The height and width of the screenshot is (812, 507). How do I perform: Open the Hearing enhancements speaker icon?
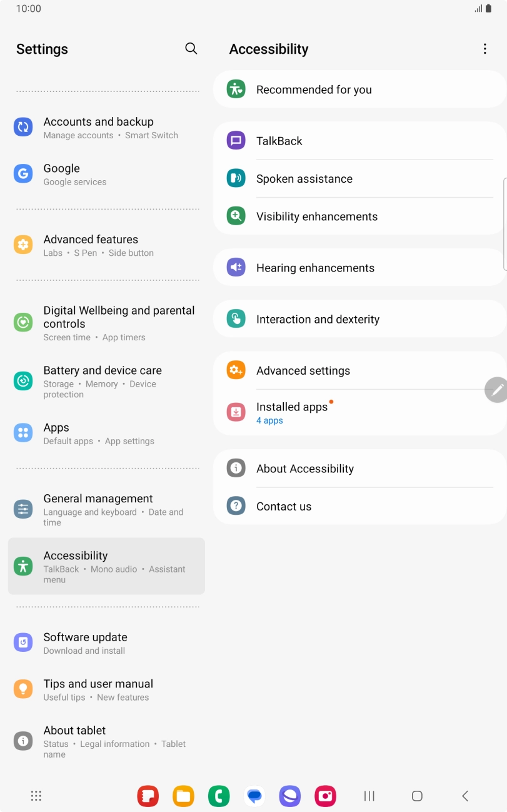pos(236,268)
